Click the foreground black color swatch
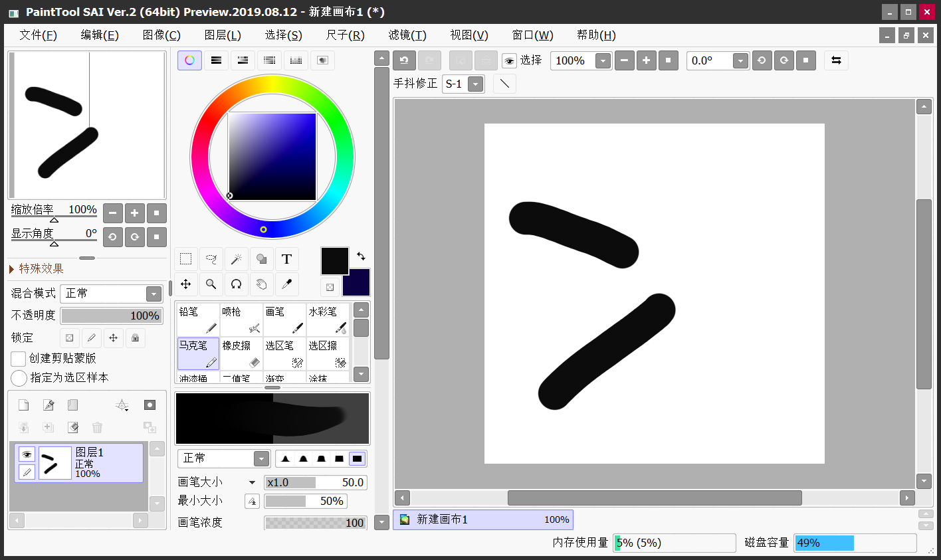The height and width of the screenshot is (560, 941). (335, 261)
